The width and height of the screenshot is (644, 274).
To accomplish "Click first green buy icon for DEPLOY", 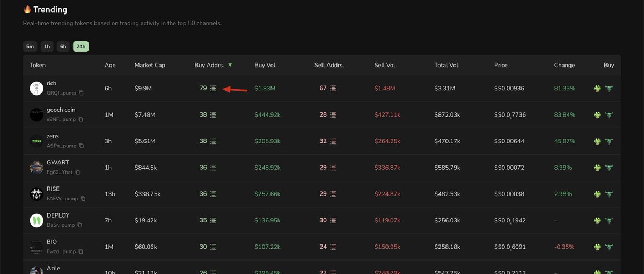I will (x=597, y=220).
